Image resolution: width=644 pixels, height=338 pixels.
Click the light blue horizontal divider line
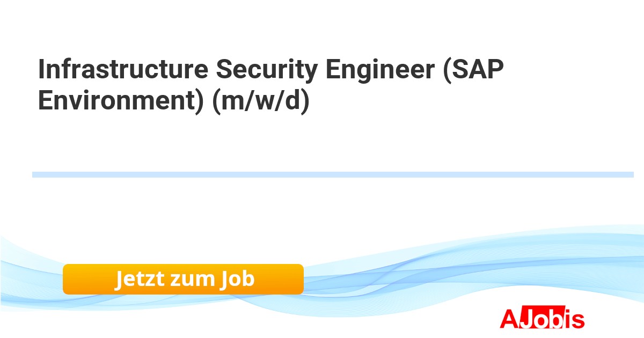[x=333, y=174]
